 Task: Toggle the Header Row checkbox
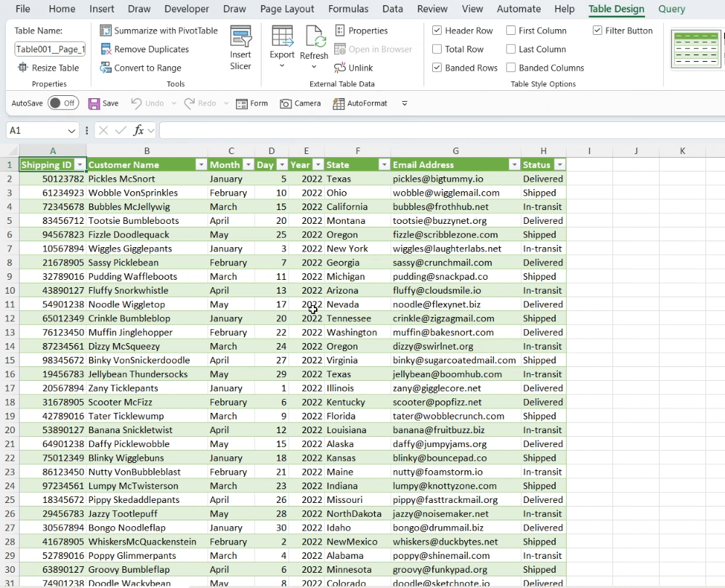[x=437, y=31]
